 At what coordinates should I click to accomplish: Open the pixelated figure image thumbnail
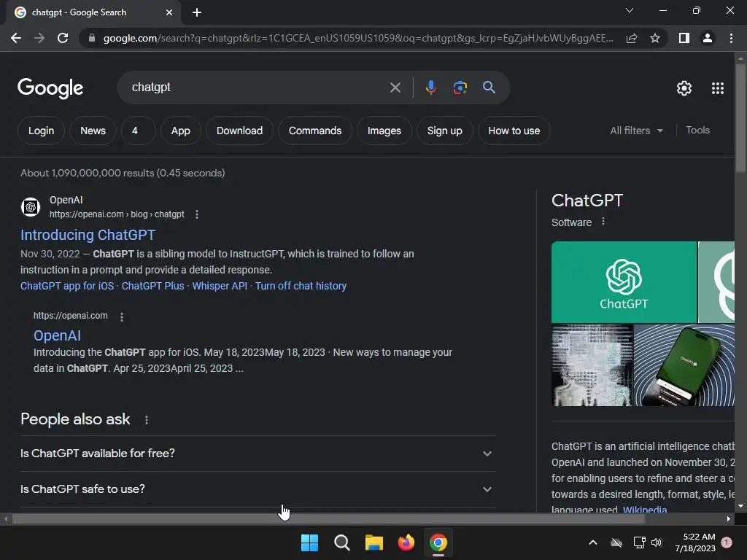(592, 366)
